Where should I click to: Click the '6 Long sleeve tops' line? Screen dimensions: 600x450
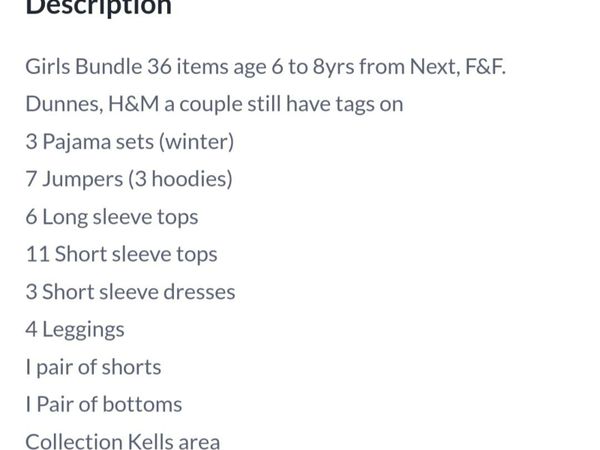point(112,217)
